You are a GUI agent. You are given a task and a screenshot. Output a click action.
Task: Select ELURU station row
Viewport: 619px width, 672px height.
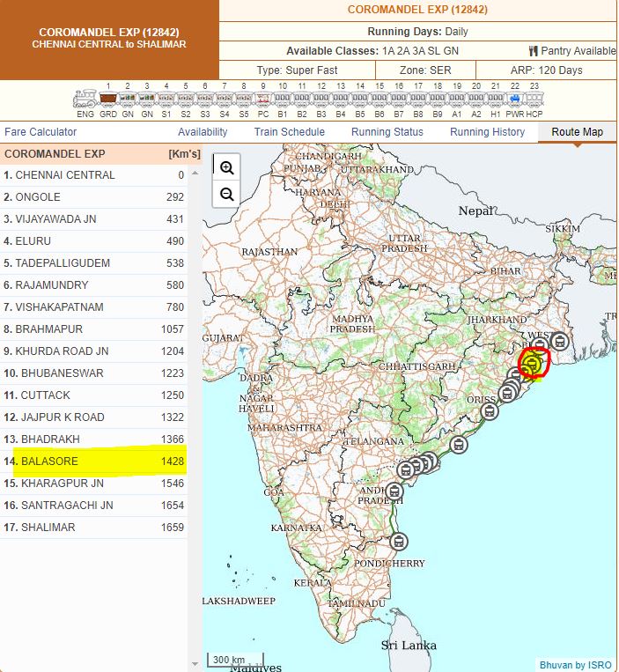coord(93,241)
